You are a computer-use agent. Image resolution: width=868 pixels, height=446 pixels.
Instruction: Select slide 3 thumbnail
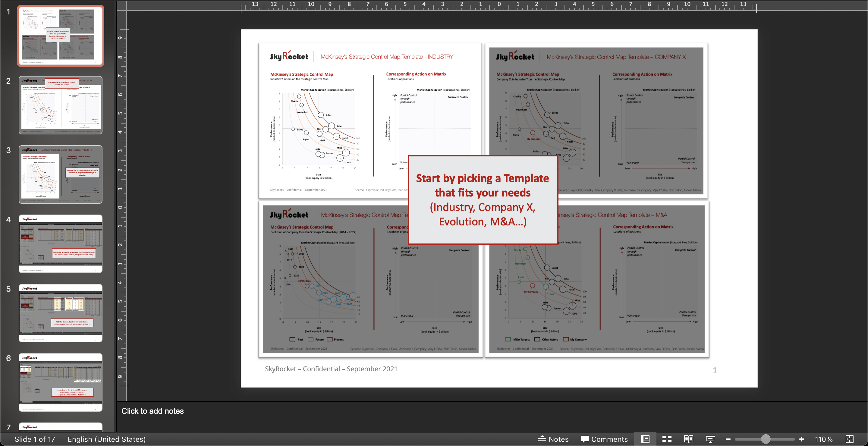[61, 174]
